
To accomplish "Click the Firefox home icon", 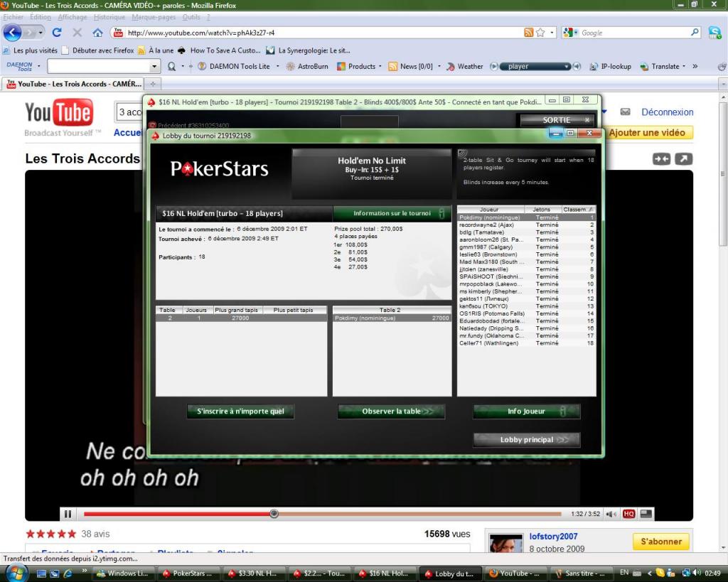I will 97,33.
